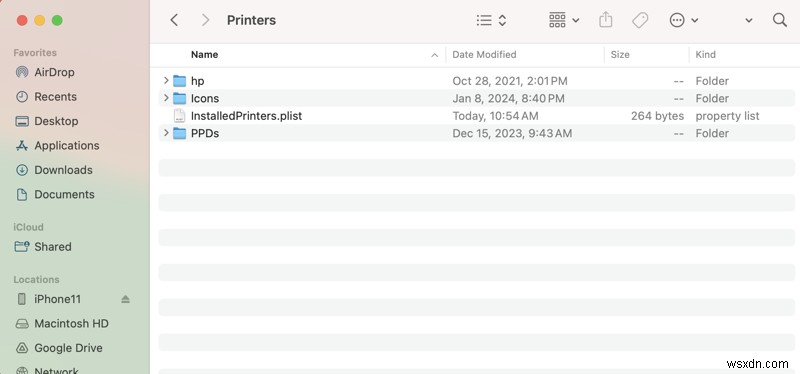This screenshot has height=374, width=800.
Task: Click the green zoom window button
Action: point(57,20)
